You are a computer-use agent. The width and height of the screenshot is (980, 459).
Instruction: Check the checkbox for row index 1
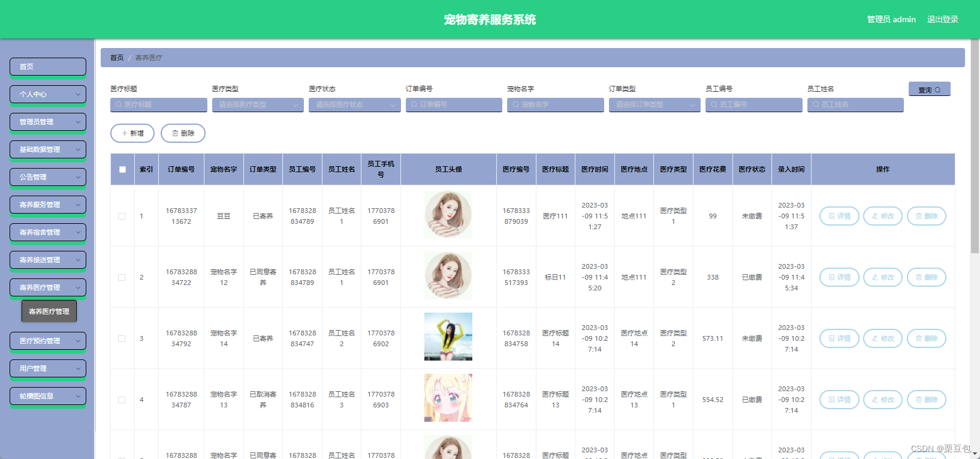122,216
